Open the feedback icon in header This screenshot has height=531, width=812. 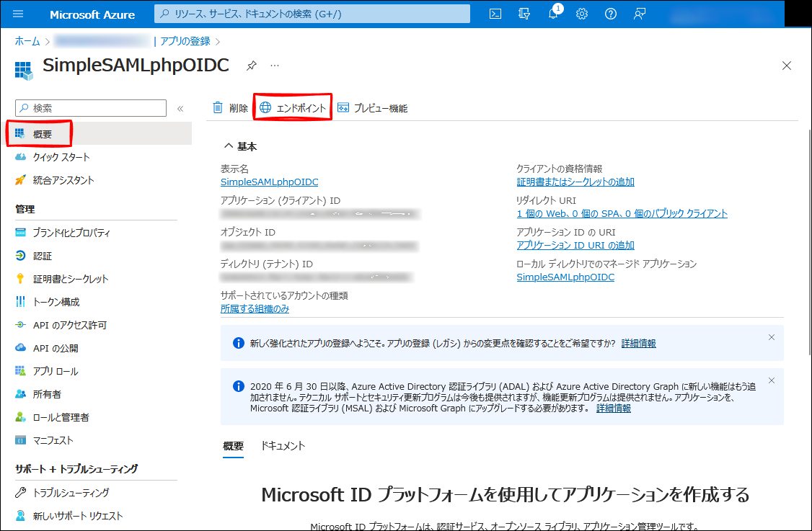(x=640, y=14)
